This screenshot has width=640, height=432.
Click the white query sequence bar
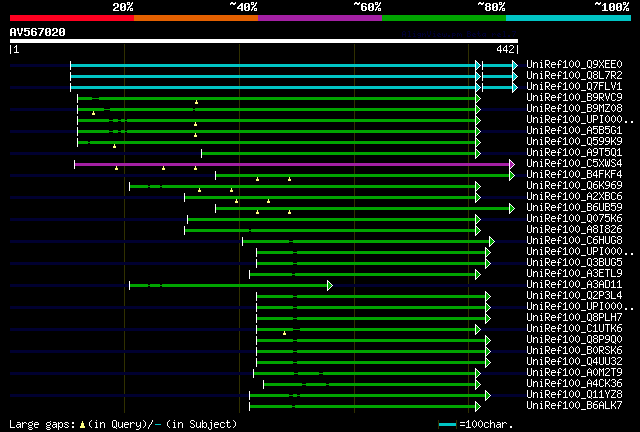[264, 41]
